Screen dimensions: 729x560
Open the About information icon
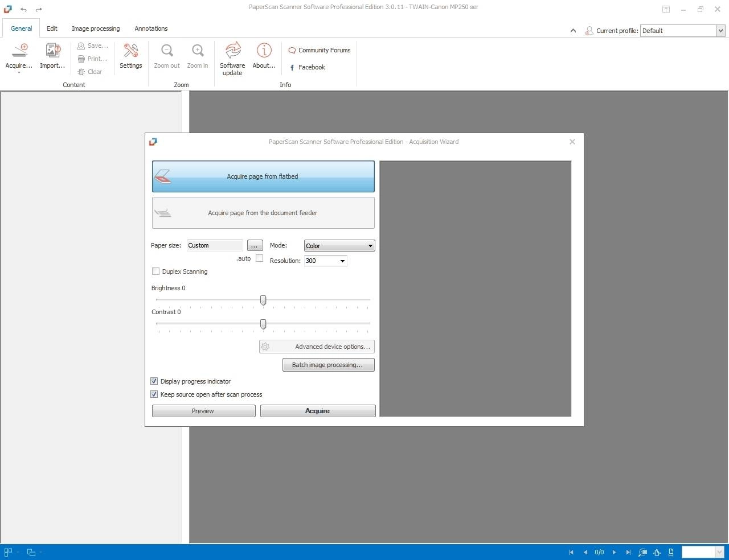[264, 51]
